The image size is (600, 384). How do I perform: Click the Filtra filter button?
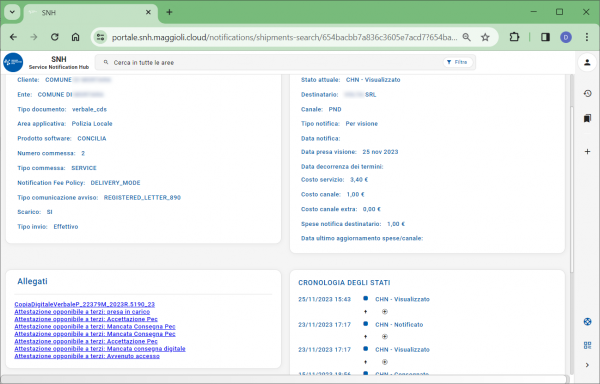pos(457,62)
